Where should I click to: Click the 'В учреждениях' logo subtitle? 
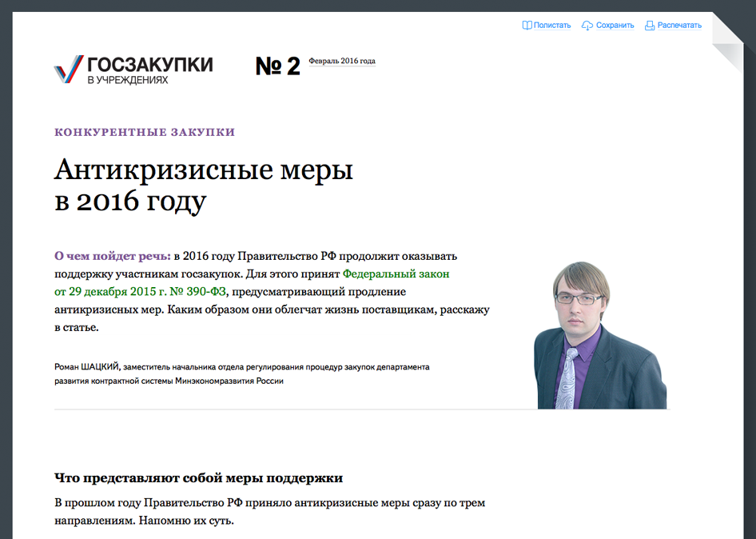(128, 80)
